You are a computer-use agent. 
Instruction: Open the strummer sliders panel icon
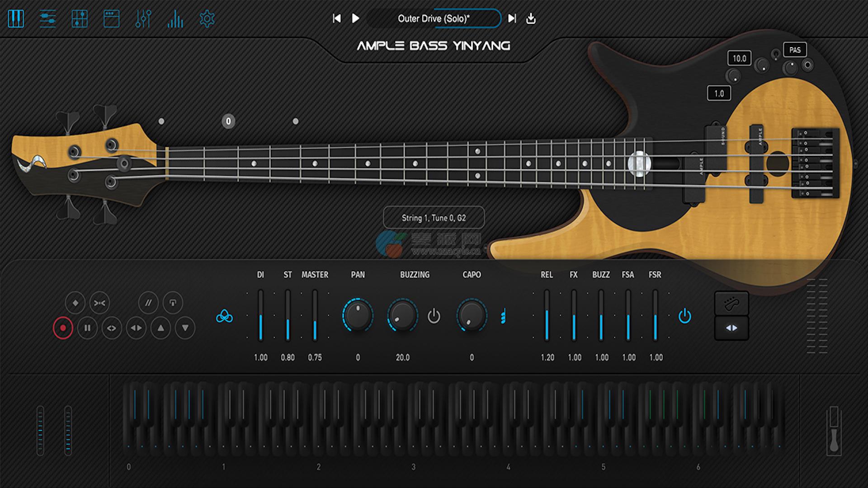pyautogui.click(x=47, y=19)
